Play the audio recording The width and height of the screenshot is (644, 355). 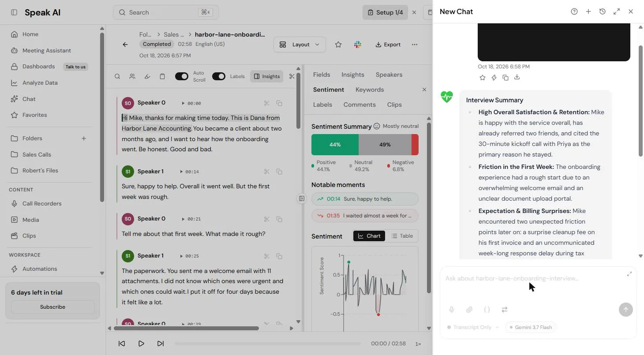click(x=141, y=344)
